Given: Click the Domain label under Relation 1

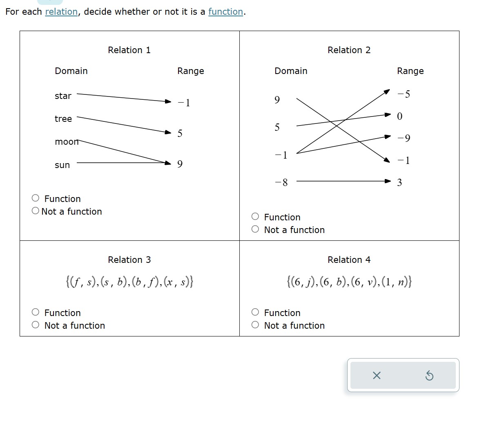Looking at the screenshot, I should click(71, 71).
